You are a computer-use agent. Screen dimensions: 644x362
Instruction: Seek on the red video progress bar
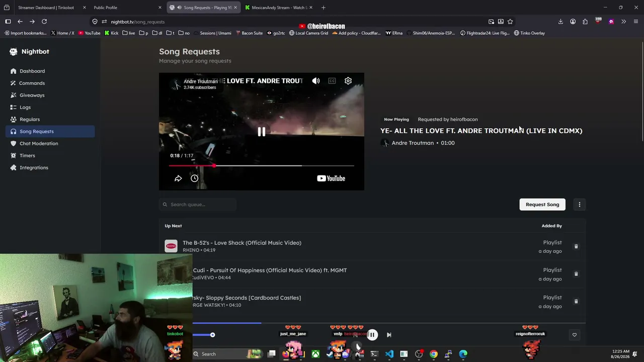click(x=262, y=165)
